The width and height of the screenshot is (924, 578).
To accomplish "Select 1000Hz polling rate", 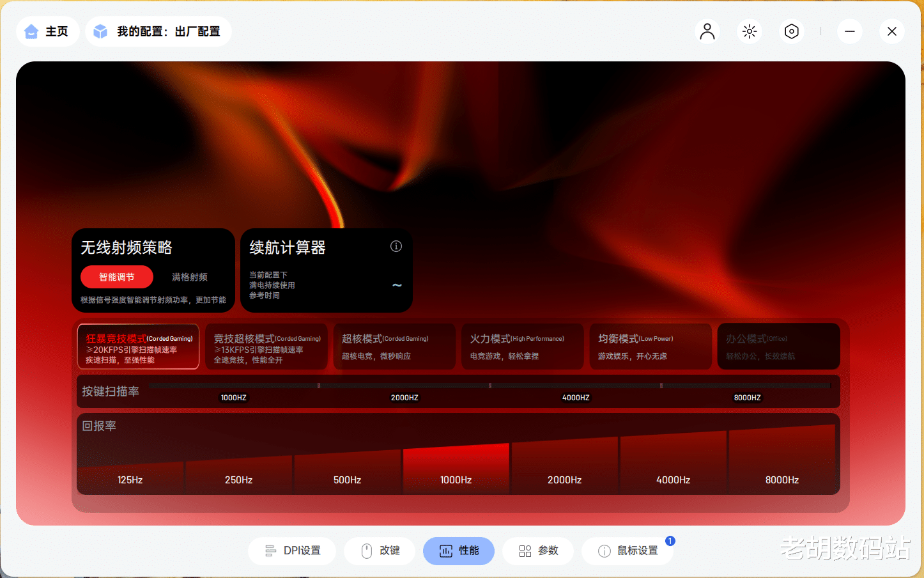I will point(456,469).
